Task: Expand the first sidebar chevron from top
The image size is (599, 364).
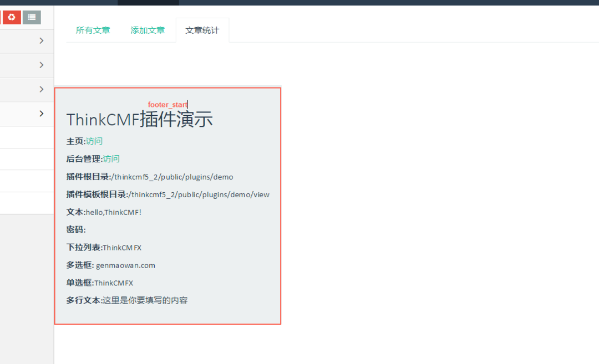Action: coord(41,41)
